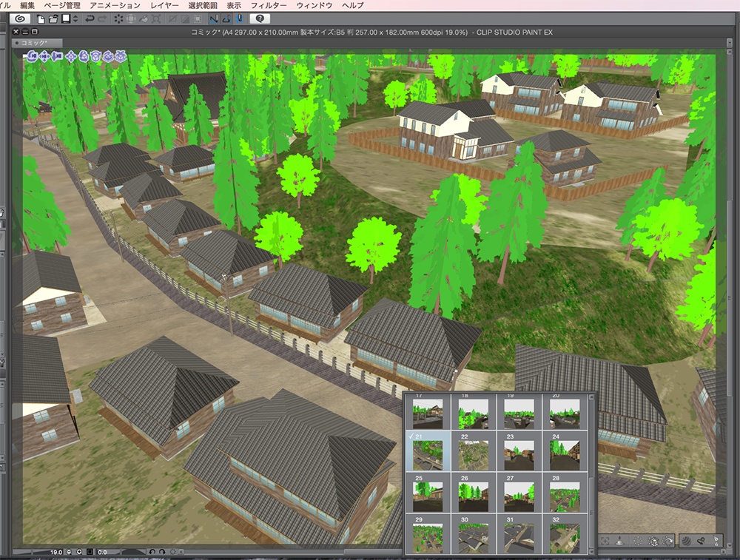Open the ヘルプ menu
740x560 pixels.
(352, 5)
